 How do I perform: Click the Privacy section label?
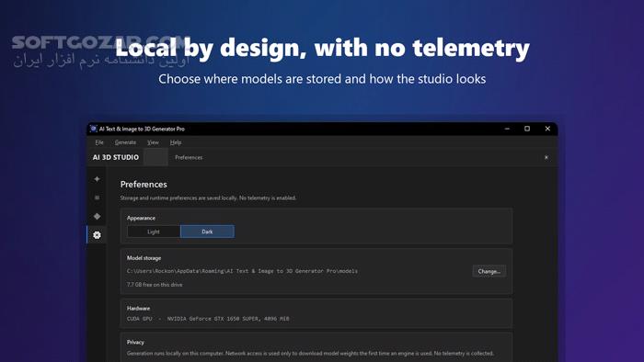coord(135,342)
